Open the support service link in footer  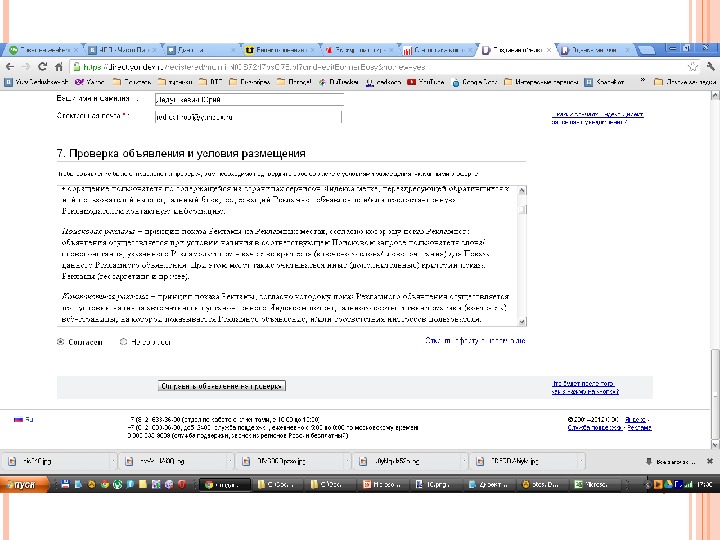(595, 428)
